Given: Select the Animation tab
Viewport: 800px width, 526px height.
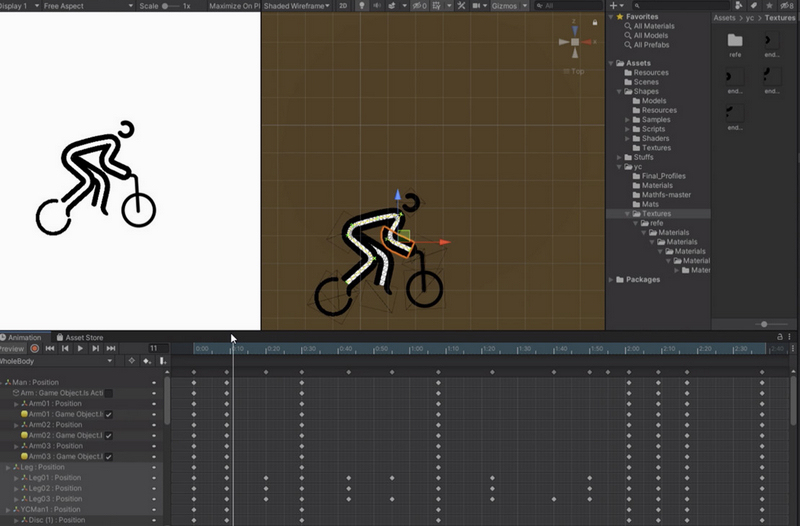Looking at the screenshot, I should coord(25,338).
